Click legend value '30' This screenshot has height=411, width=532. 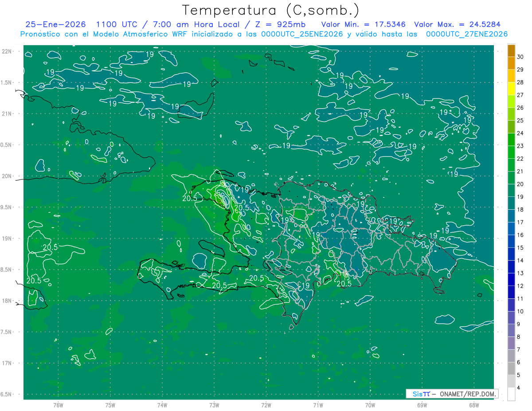pos(520,57)
